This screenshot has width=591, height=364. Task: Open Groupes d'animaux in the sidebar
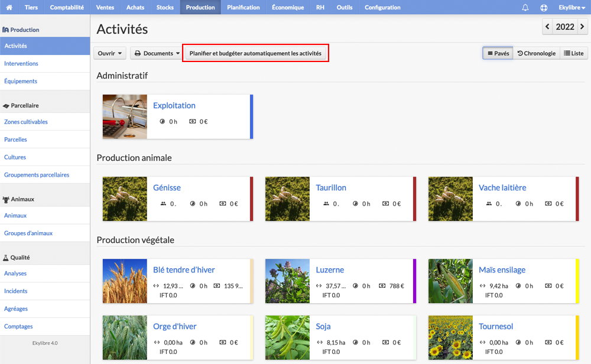[45, 233]
